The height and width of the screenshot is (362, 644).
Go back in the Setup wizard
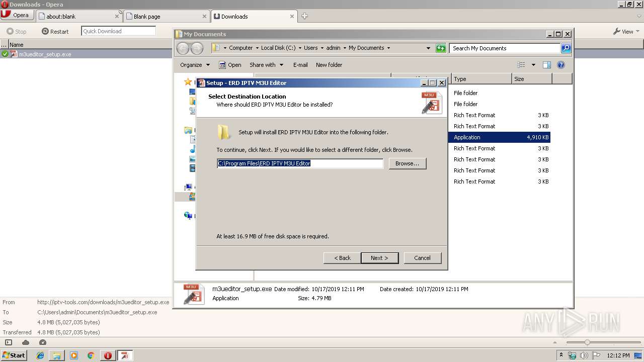click(x=342, y=258)
